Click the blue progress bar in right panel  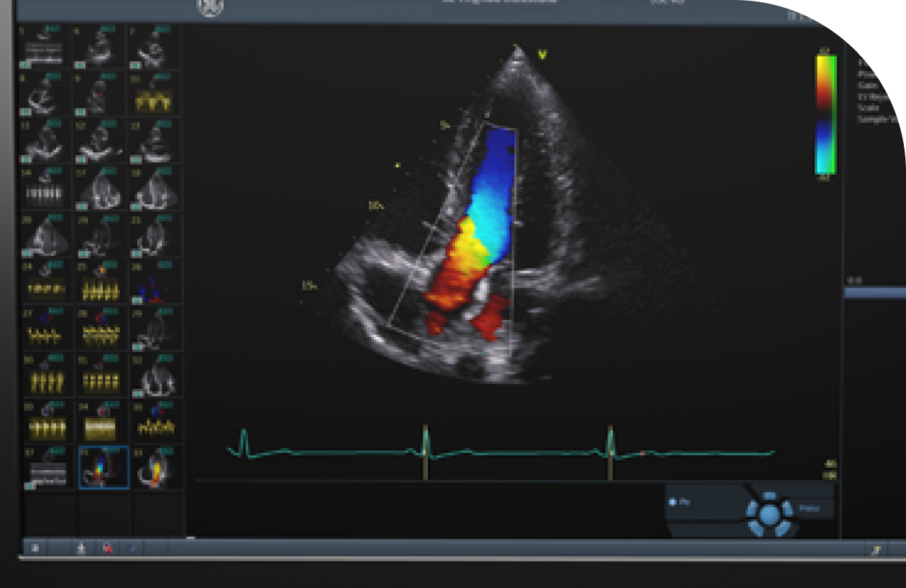(874, 293)
